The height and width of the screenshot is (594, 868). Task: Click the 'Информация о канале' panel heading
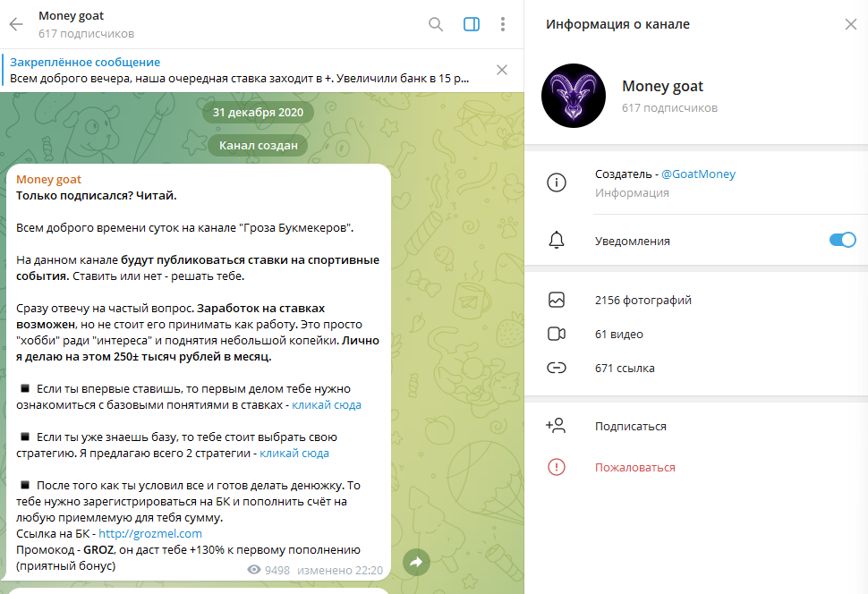click(617, 24)
